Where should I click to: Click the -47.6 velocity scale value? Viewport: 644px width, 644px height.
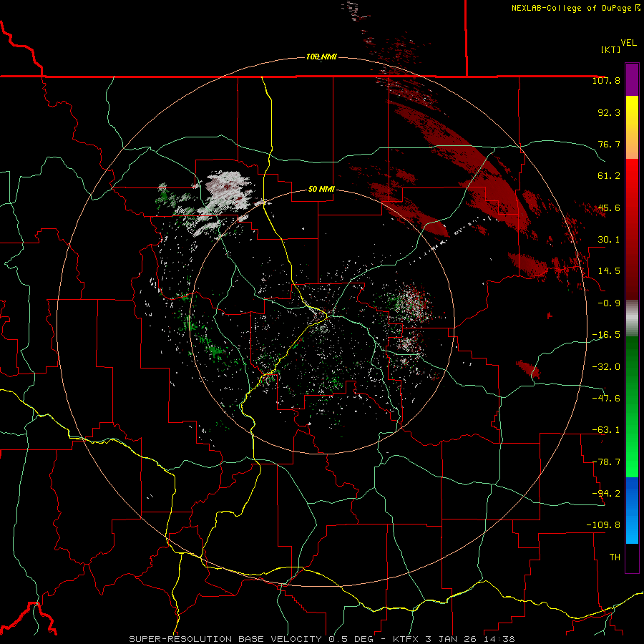(606, 399)
